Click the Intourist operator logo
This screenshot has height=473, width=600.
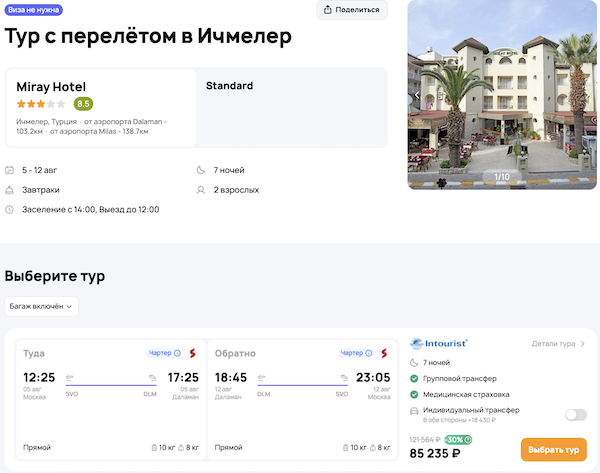439,343
